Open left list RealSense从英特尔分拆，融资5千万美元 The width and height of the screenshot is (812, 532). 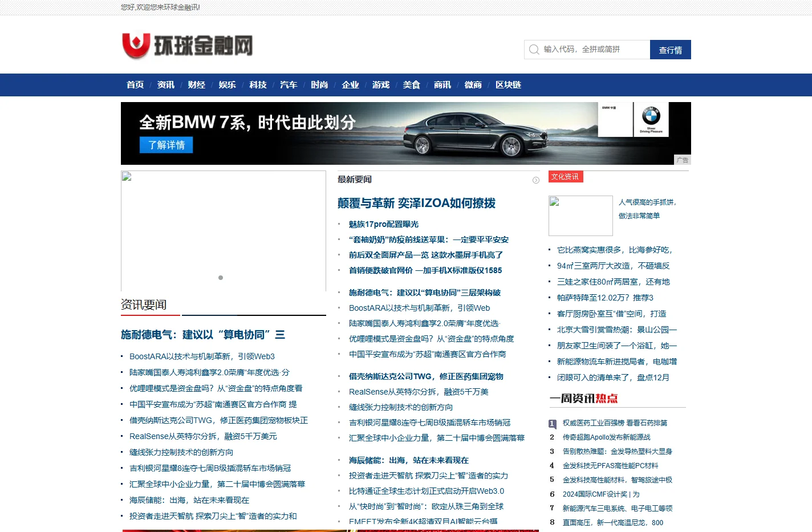click(x=203, y=436)
